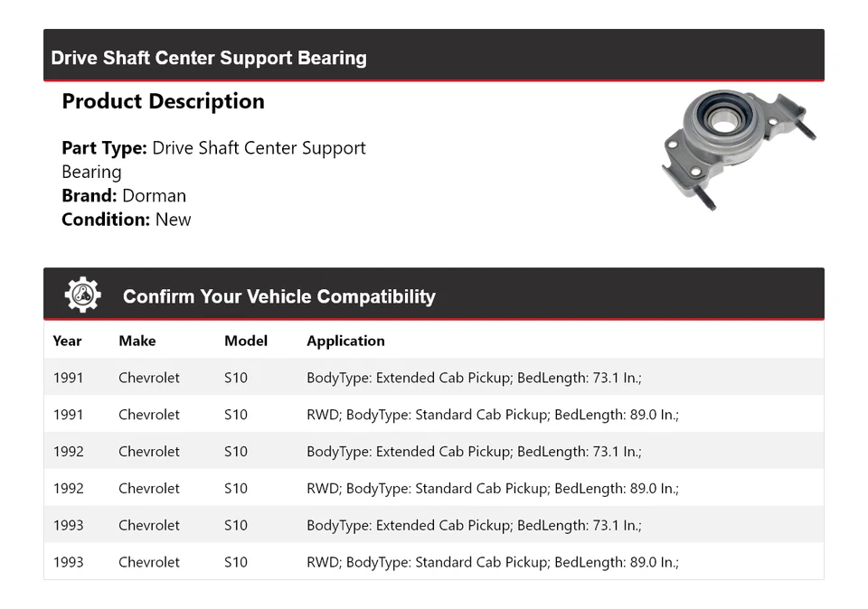Select the 1992 RWD Standard Cab application text
The height and width of the screenshot is (609, 868).
(492, 489)
